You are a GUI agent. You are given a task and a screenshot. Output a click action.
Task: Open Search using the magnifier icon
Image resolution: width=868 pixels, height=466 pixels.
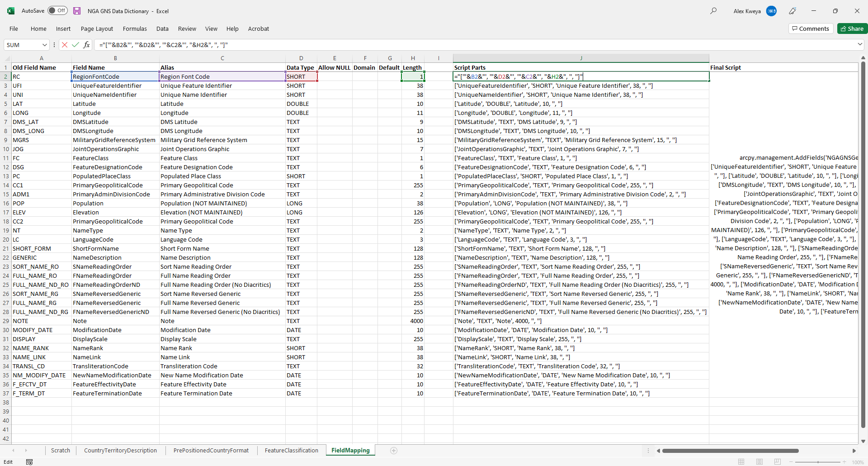point(713,10)
